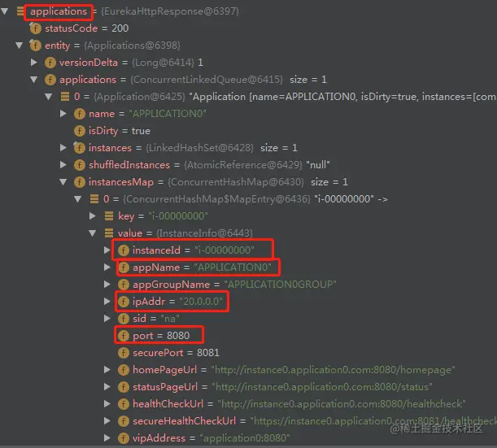Collapse the applications ConcurrentLinkedQueue node
Image resolution: width=497 pixels, height=448 pixels.
(34, 80)
